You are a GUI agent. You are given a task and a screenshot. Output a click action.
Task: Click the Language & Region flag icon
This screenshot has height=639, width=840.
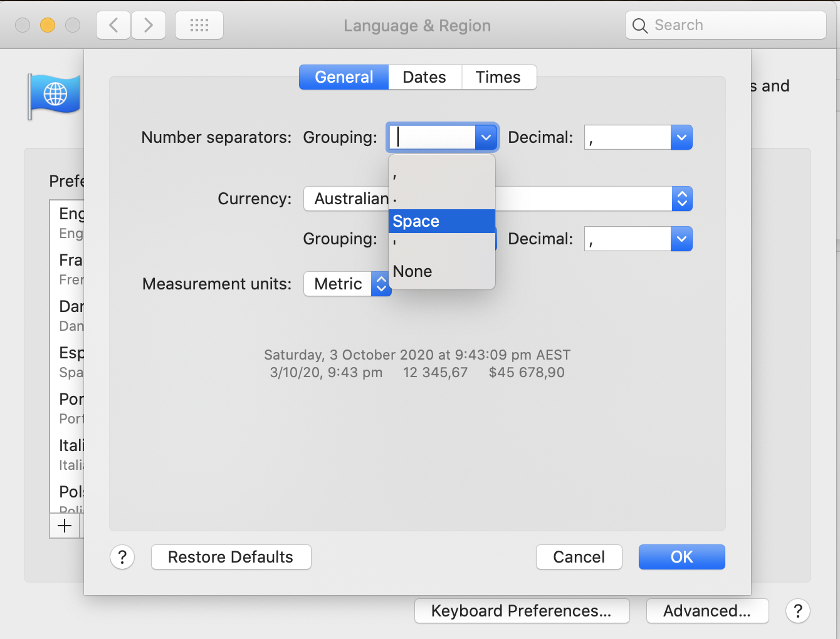(x=55, y=95)
